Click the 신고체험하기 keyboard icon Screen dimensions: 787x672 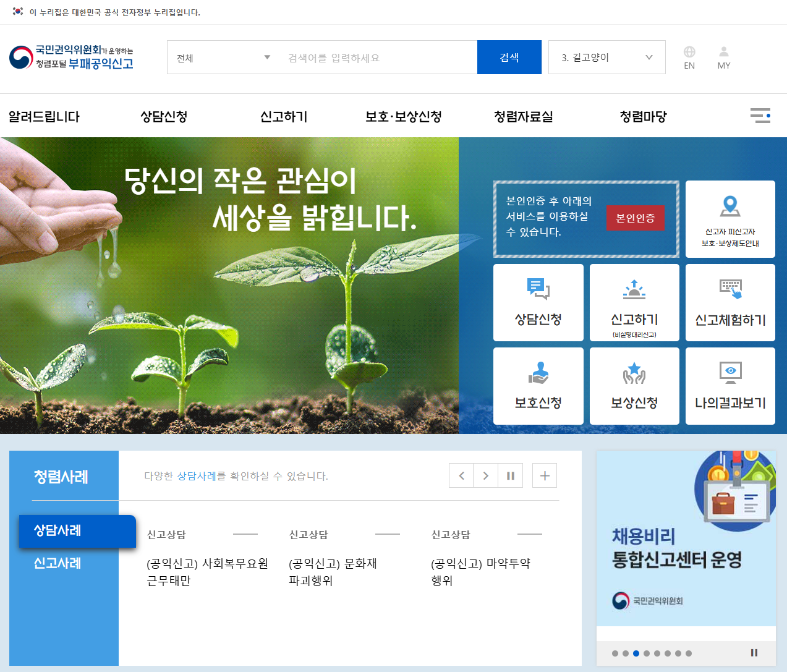click(x=730, y=288)
